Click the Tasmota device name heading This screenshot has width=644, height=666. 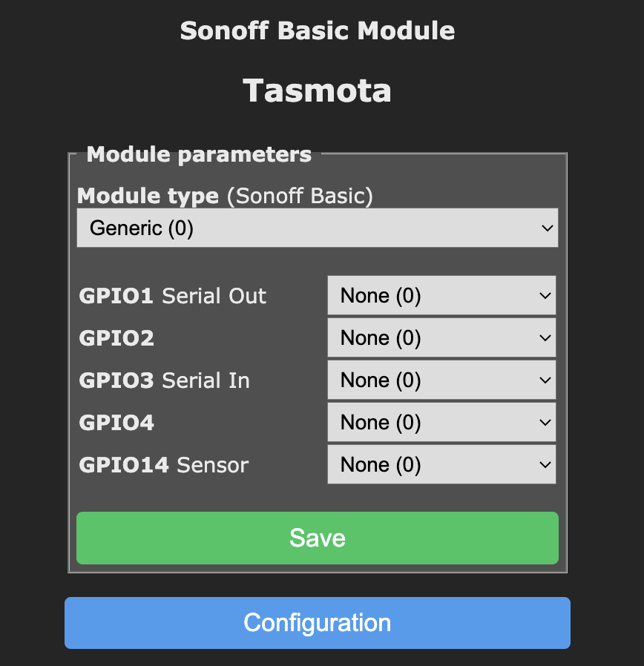point(317,90)
